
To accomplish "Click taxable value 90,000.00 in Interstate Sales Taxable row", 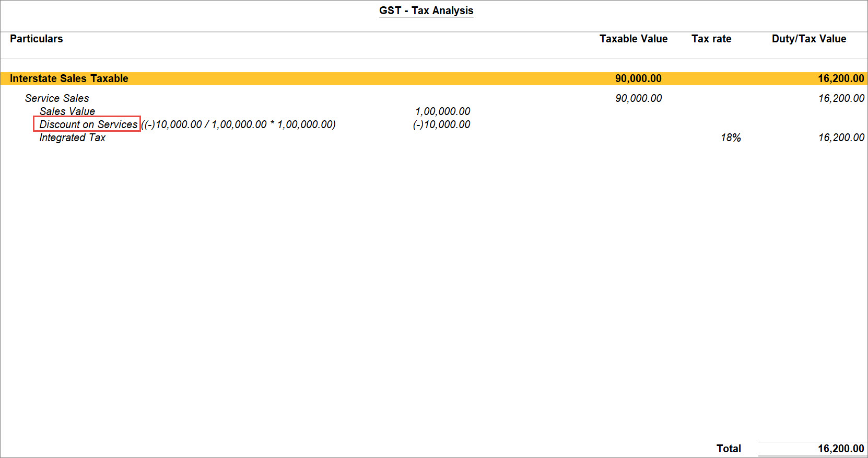I will (x=638, y=78).
